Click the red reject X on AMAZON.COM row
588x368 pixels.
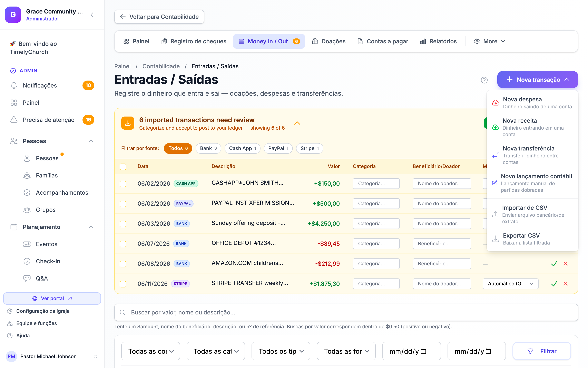tap(565, 264)
